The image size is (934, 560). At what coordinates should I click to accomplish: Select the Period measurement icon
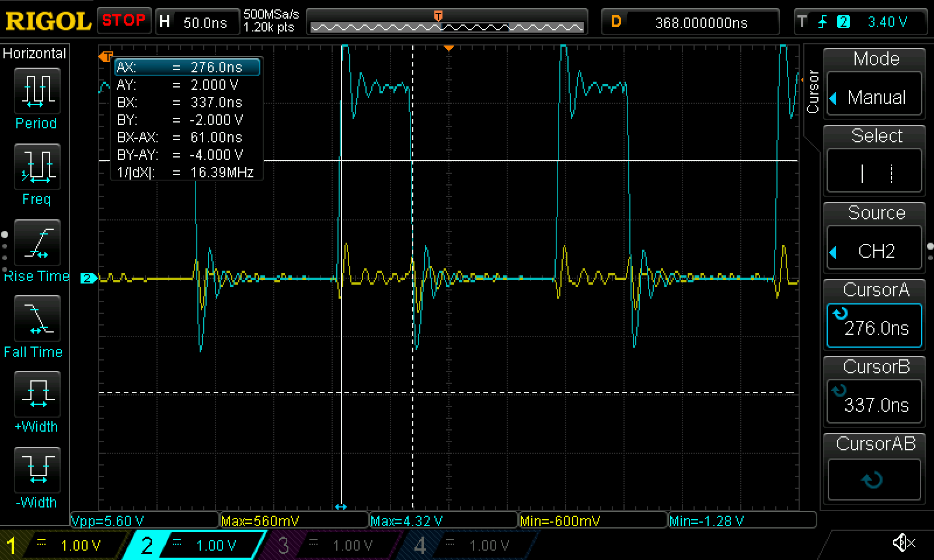click(x=36, y=92)
